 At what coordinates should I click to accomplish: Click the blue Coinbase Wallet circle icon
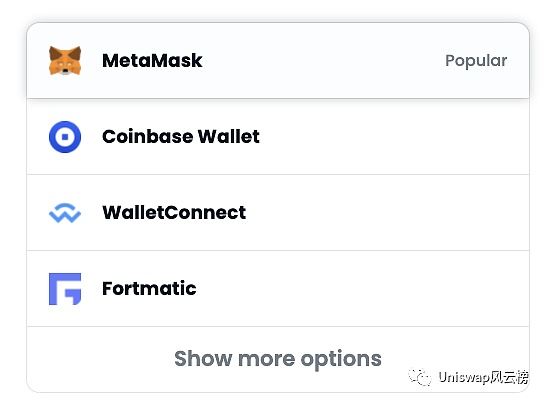pos(65,137)
